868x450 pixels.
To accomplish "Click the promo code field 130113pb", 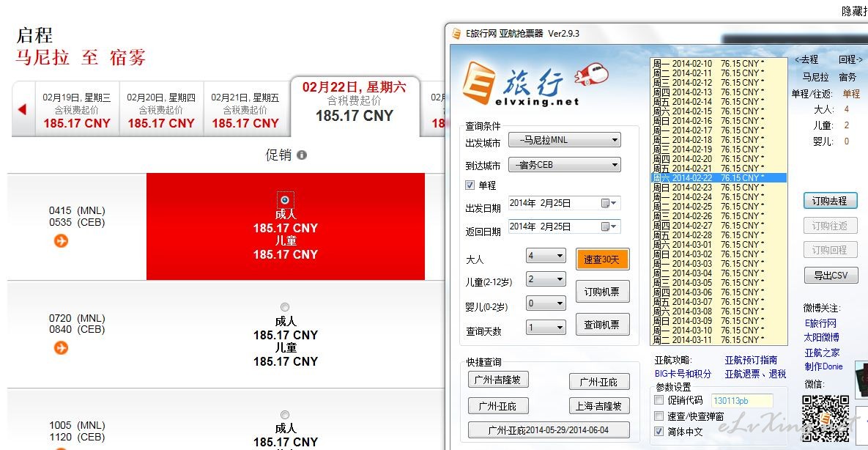I will coord(742,401).
